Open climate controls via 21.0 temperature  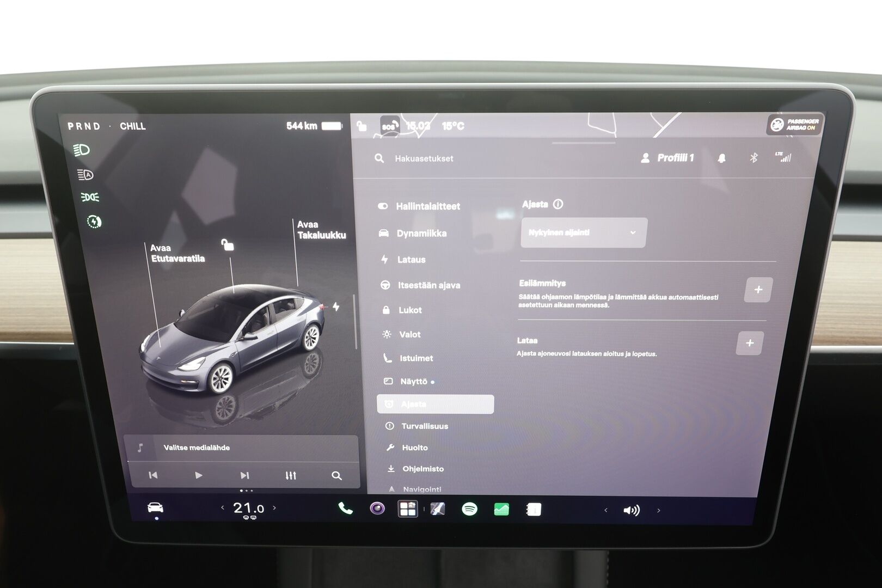click(249, 509)
